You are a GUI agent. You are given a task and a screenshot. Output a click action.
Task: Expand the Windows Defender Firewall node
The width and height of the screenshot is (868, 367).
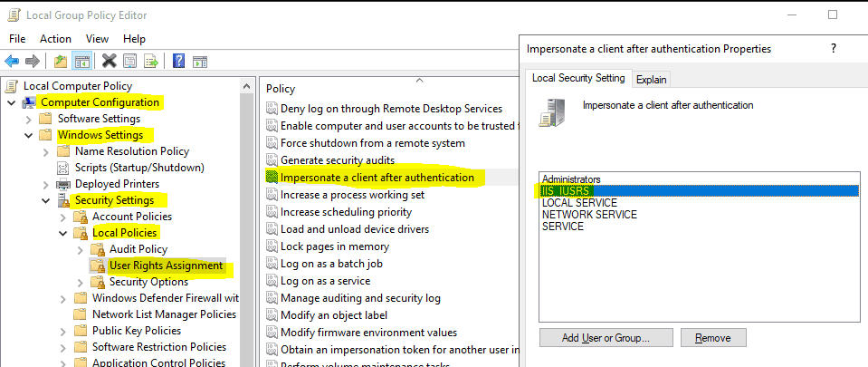63,299
